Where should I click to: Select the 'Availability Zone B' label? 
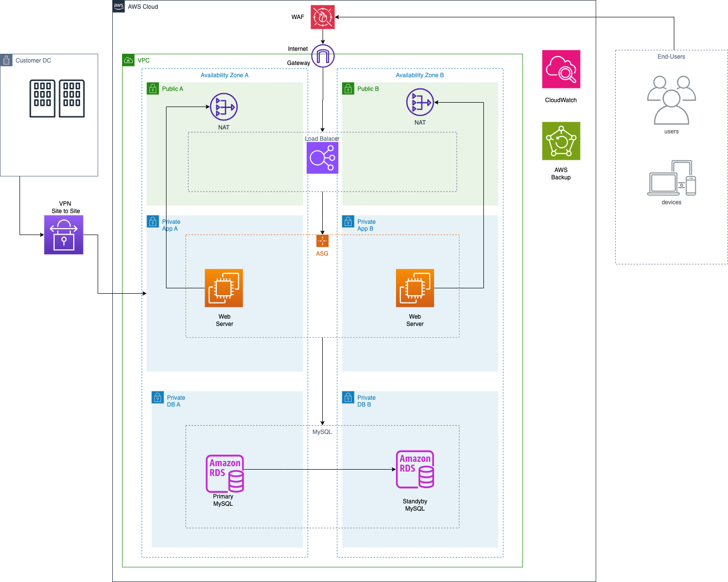420,75
